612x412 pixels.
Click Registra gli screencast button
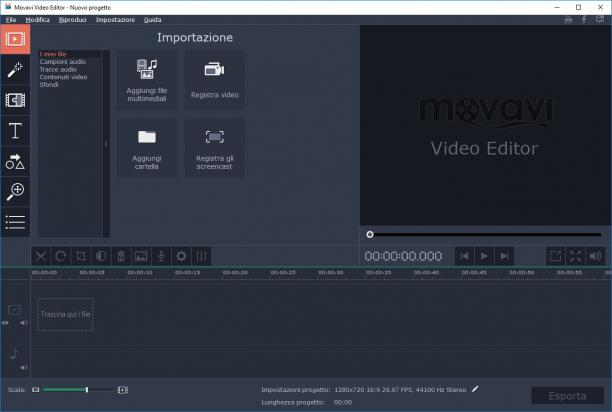214,148
